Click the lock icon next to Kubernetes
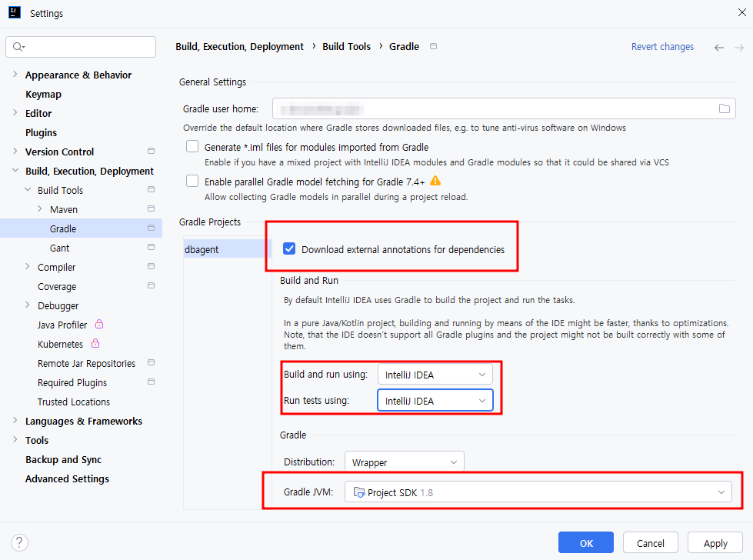Image resolution: width=753 pixels, height=560 pixels. pyautogui.click(x=95, y=343)
